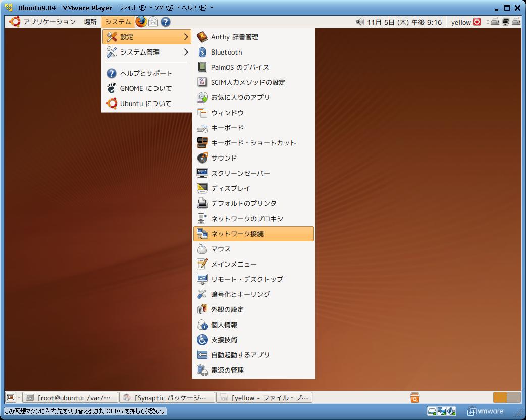This screenshot has height=420, width=526.
Task: Click the マウス mouse icon
Action: pos(202,249)
